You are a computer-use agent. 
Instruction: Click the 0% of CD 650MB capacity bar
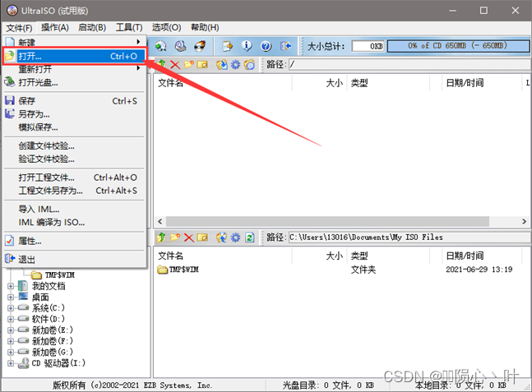click(x=458, y=46)
